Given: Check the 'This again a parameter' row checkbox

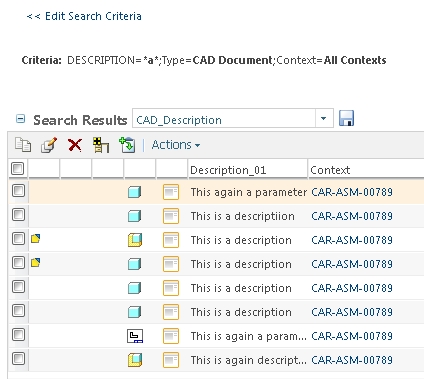Looking at the screenshot, I should tap(18, 191).
